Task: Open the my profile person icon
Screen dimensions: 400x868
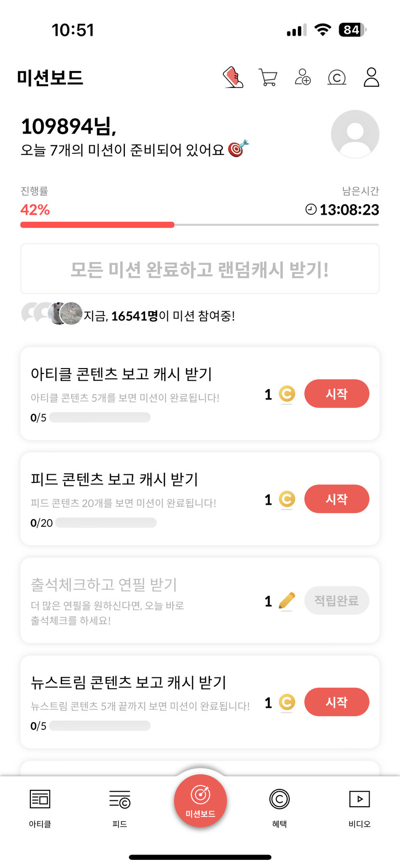Action: pyautogui.click(x=371, y=77)
